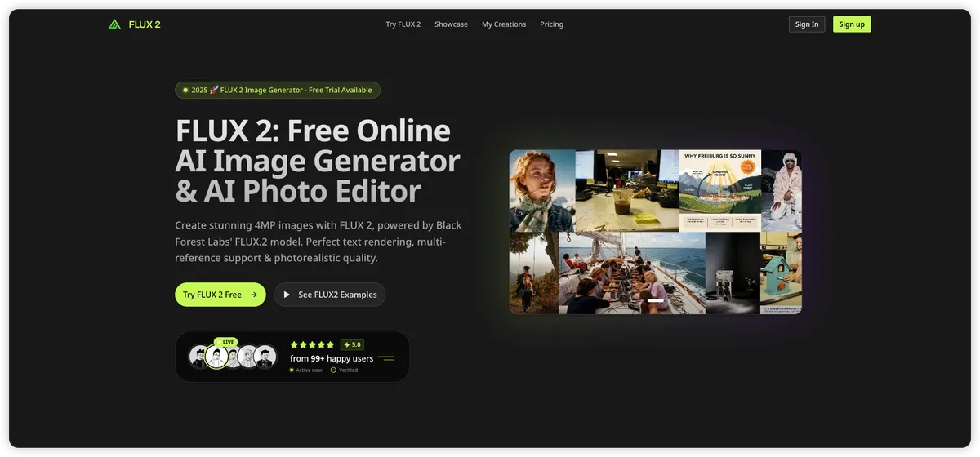Click the 'Create stunning 4MP images' description

[318, 241]
